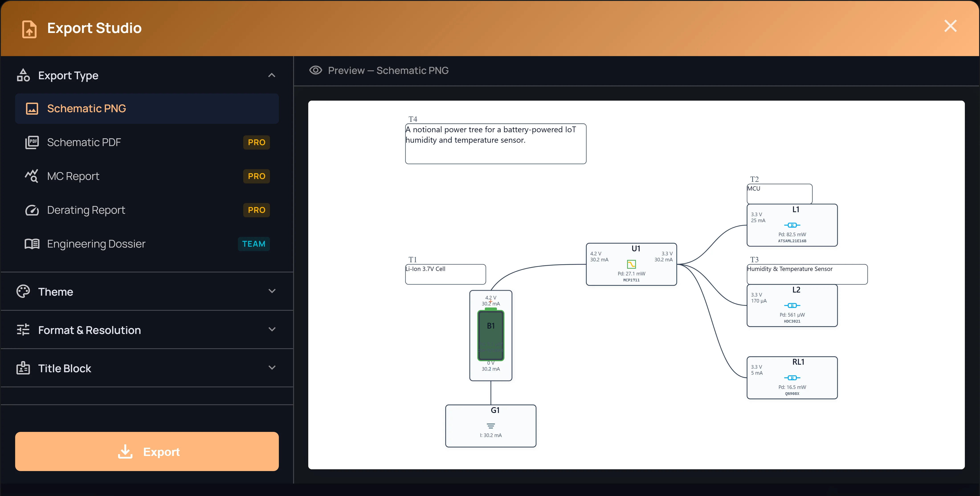Viewport: 980px width, 496px height.
Task: Click the Schematic PDF document icon
Action: point(32,142)
